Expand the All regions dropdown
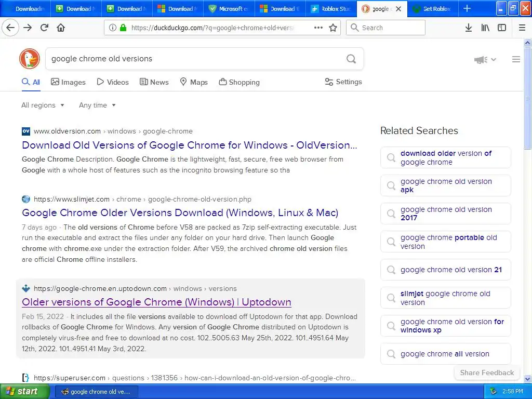Image resolution: width=532 pixels, height=399 pixels. [43, 105]
